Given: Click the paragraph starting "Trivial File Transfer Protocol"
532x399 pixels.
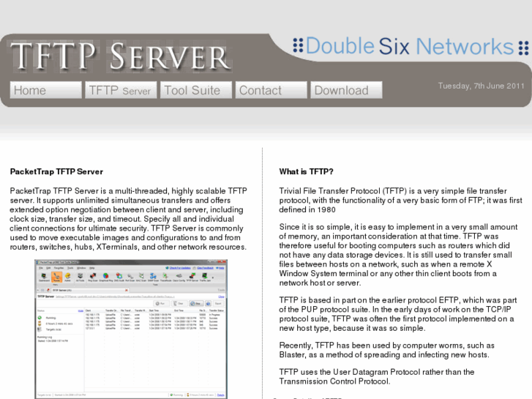Looking at the screenshot, I should (x=400, y=201).
